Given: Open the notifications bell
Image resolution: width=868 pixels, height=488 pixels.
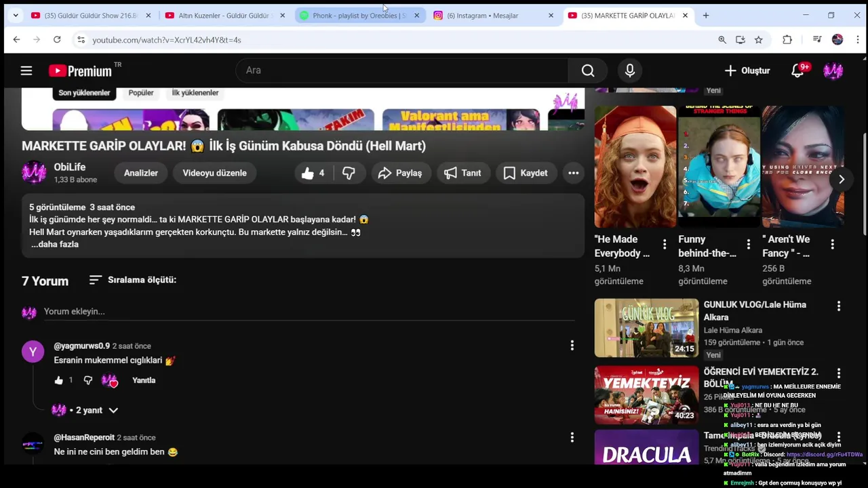Looking at the screenshot, I should point(798,70).
